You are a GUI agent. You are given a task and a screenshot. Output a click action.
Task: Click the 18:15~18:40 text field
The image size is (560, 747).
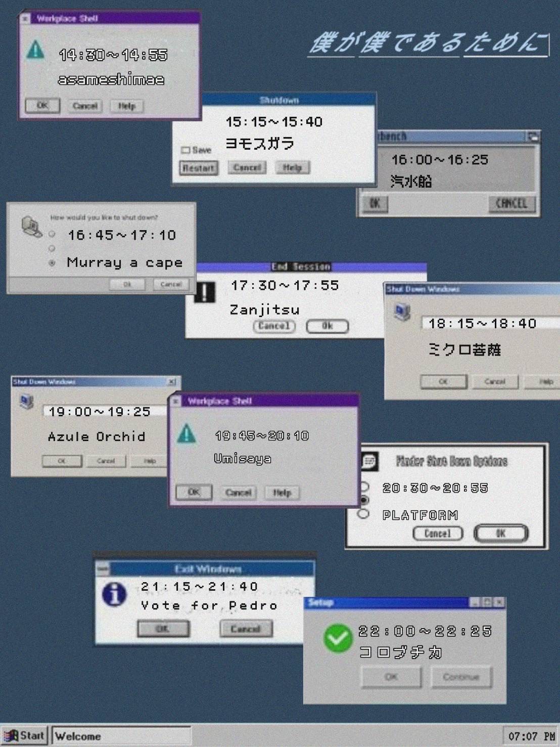coord(490,323)
